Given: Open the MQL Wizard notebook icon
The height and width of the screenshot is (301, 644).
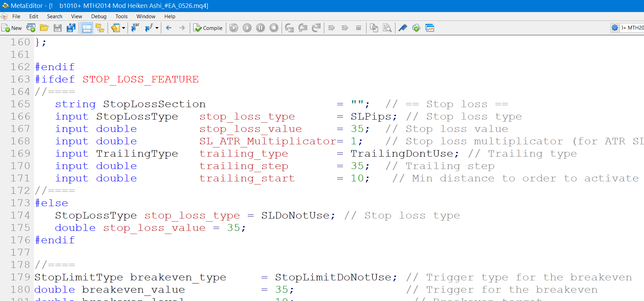Looking at the screenshot, I should (x=116, y=28).
